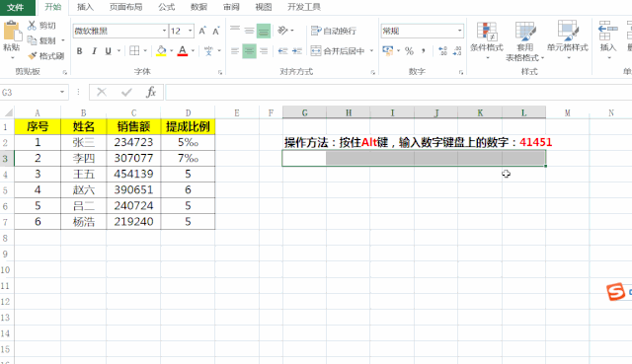632x364 pixels.
Task: Toggle middle vertical alignment
Action: point(249,31)
